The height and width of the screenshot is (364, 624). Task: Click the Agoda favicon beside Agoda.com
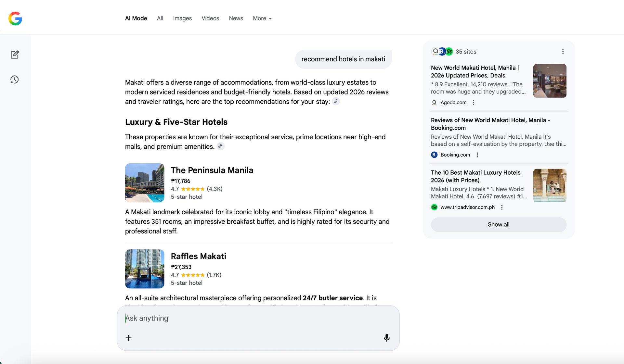(x=434, y=103)
